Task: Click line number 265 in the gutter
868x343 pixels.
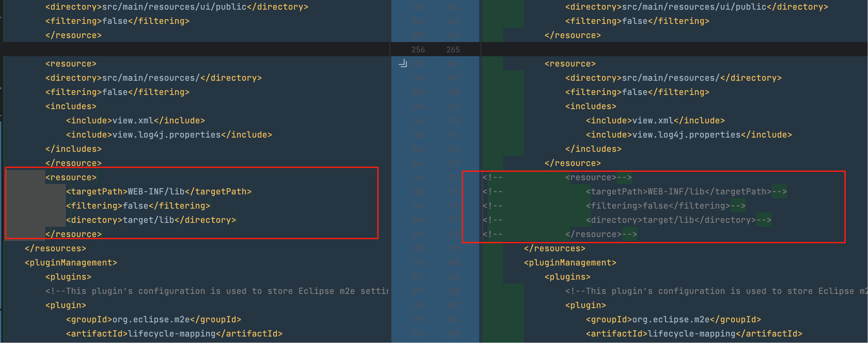Action: click(452, 49)
